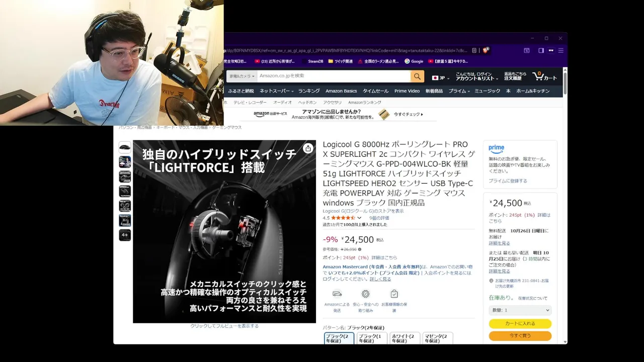The height and width of the screenshot is (362, 644).
Task: Open the Logicool G store link
Action: point(363,211)
